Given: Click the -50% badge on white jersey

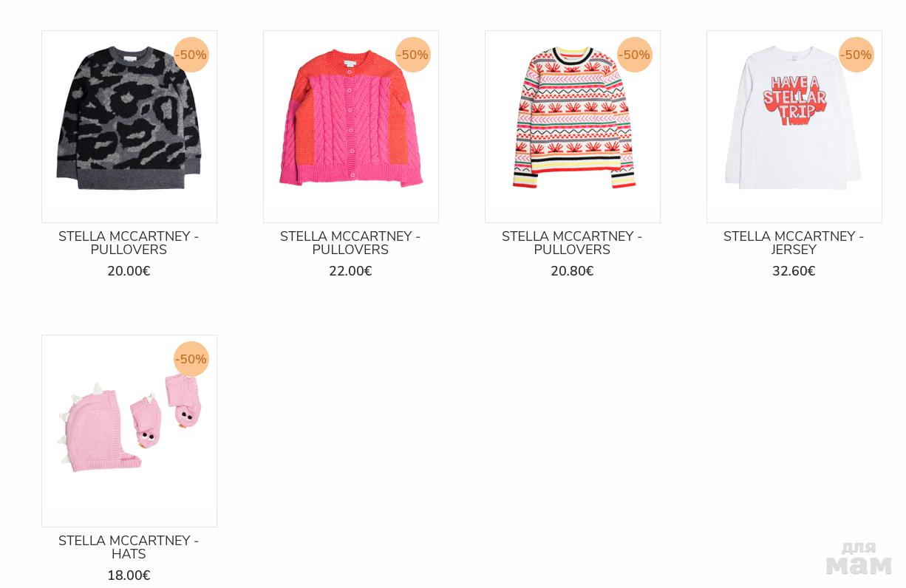Looking at the screenshot, I should pyautogui.click(x=856, y=55).
